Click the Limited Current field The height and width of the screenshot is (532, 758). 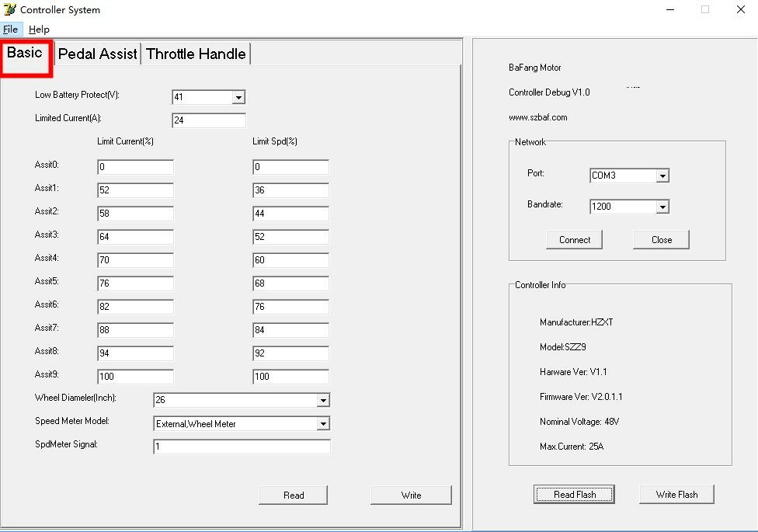click(209, 120)
